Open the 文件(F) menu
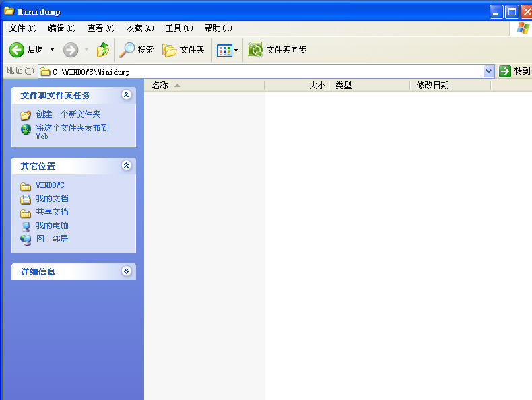This screenshot has width=532, height=400. tap(23, 28)
